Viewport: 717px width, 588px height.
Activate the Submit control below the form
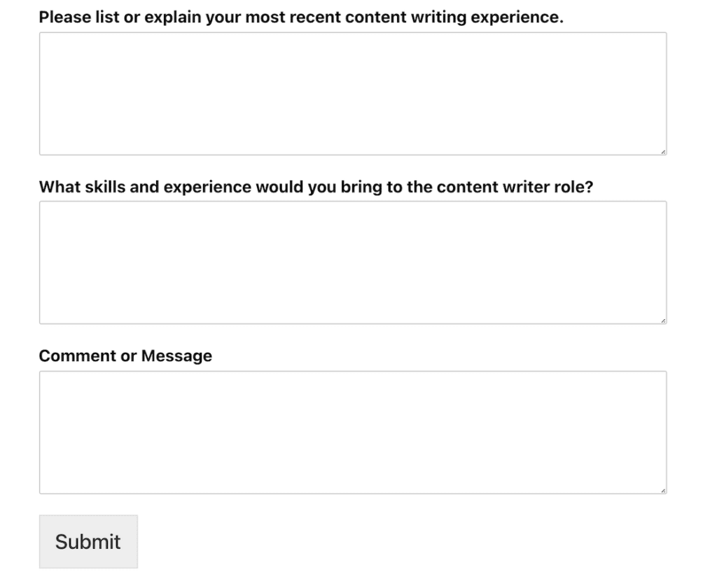88,541
